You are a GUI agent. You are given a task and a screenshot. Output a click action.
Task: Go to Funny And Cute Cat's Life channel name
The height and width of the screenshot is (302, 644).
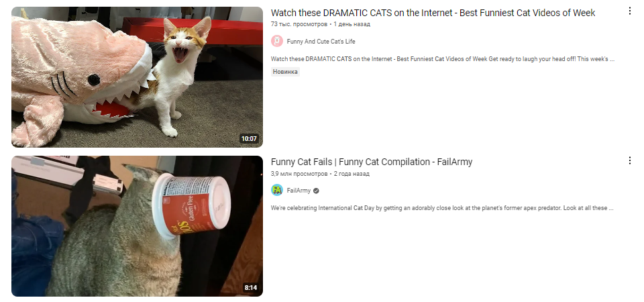(x=321, y=42)
